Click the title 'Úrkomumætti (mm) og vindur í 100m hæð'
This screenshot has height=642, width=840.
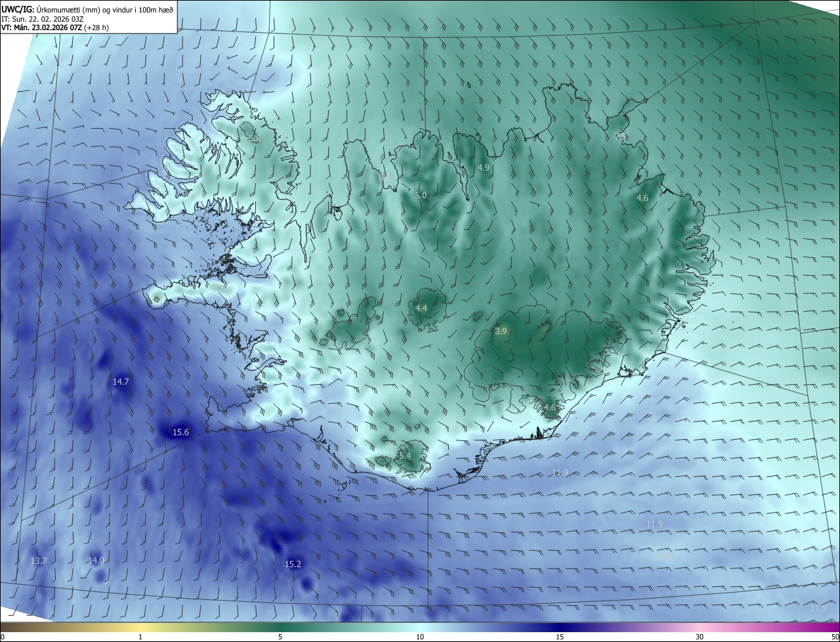104,9
